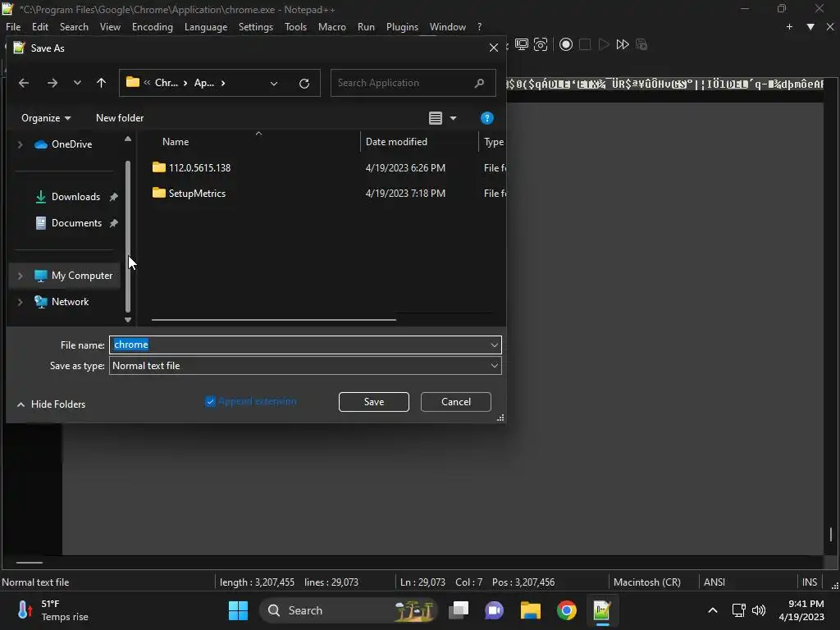Click the view layout icon
This screenshot has height=630, width=840.
point(436,118)
